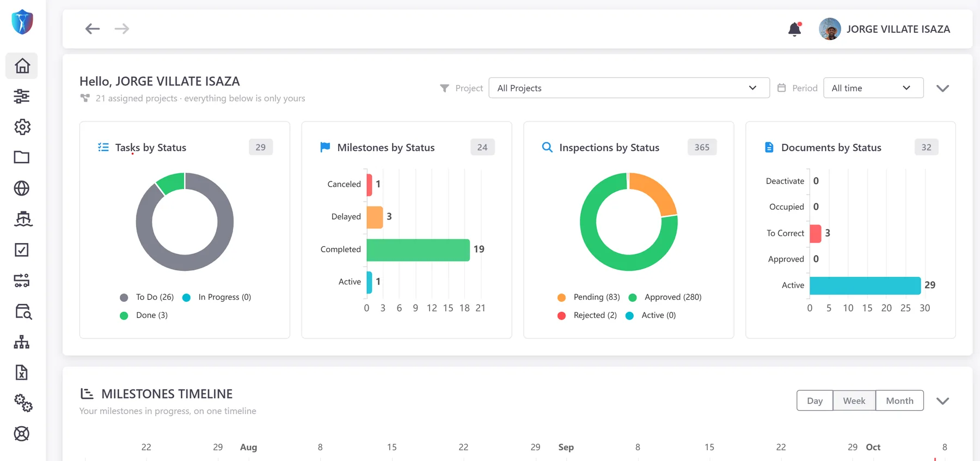Open the sliders filter sidebar icon
This screenshot has height=461, width=980.
pyautogui.click(x=22, y=96)
